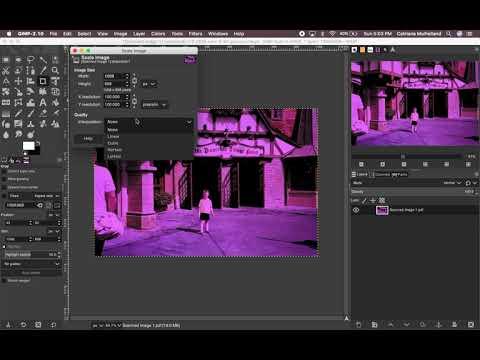Click the Auto Shrink button
Image resolution: width=480 pixels, height=360 pixels.
(31, 273)
